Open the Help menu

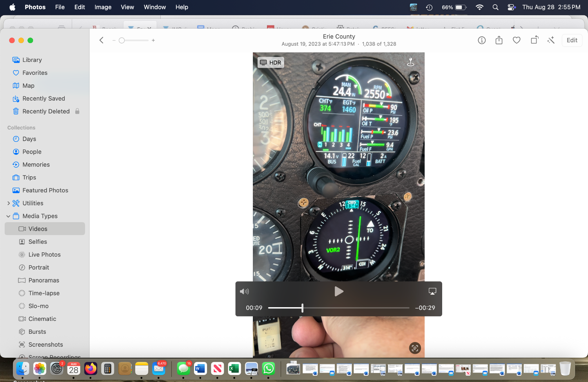click(181, 7)
